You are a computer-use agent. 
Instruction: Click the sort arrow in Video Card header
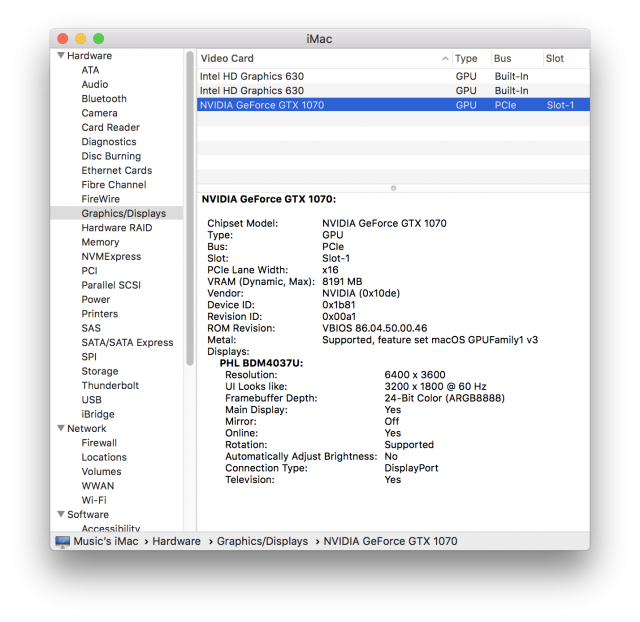(x=445, y=59)
